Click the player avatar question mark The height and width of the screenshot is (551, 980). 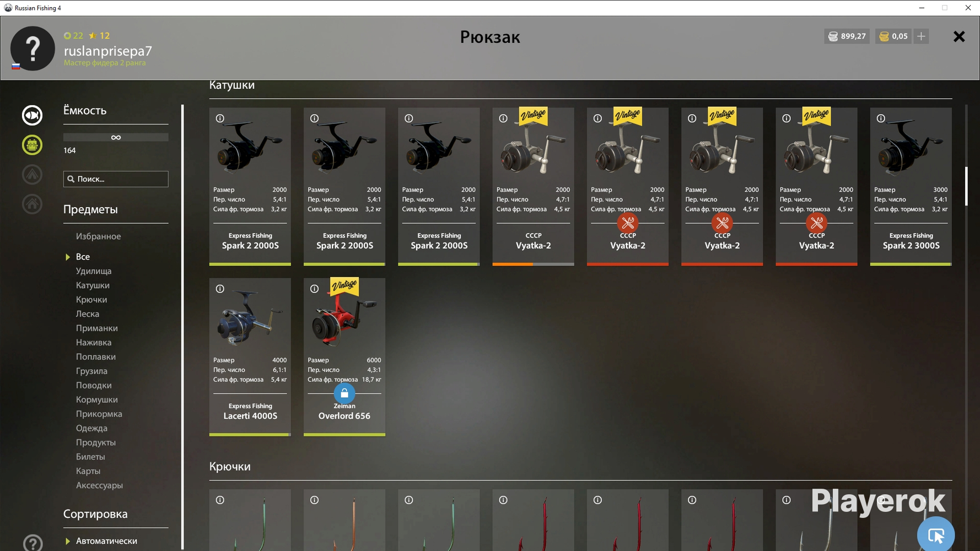[x=33, y=48]
